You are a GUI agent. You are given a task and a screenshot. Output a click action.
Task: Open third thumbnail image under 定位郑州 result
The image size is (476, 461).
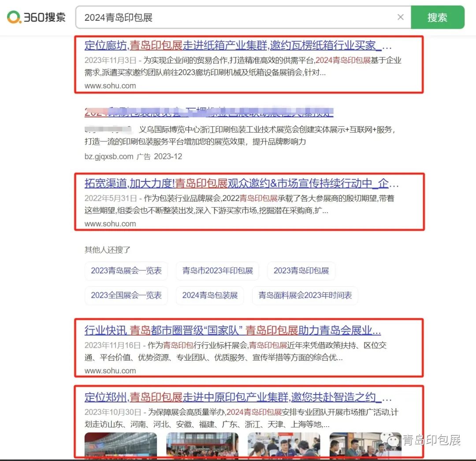(283, 445)
